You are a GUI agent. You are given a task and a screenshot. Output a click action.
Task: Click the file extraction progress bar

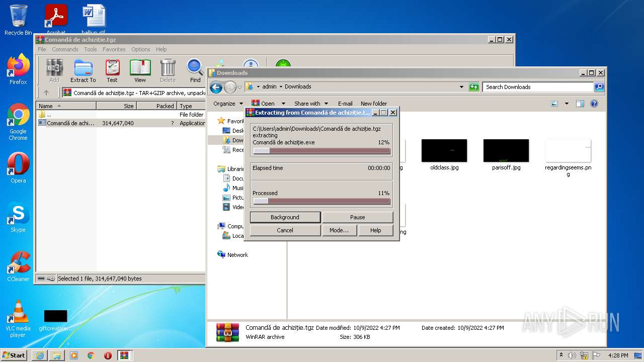(321, 151)
